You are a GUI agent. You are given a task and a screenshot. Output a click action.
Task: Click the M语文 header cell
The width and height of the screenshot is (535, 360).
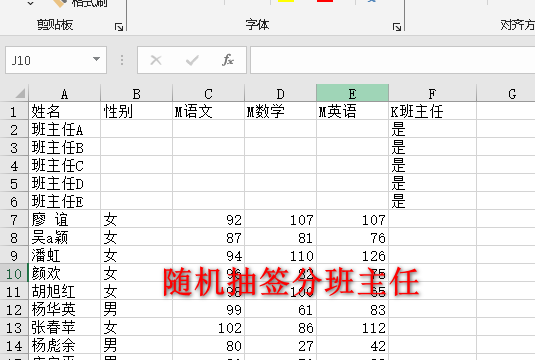(x=208, y=111)
